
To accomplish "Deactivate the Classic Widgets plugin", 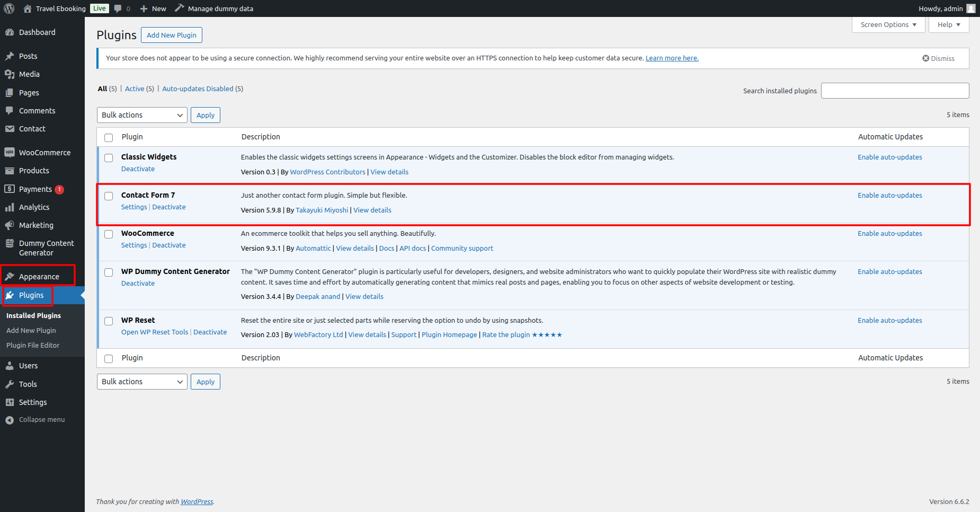I will click(138, 169).
